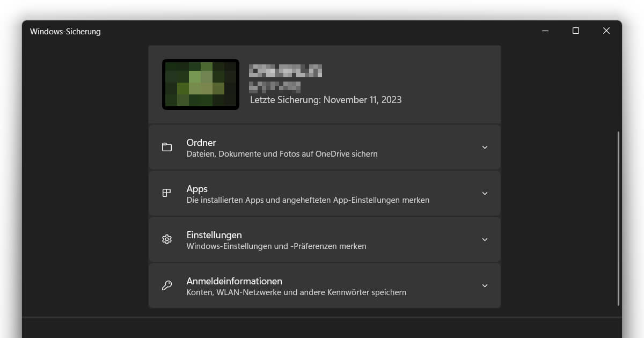Click the blurred account name text
644x338 pixels.
[286, 70]
